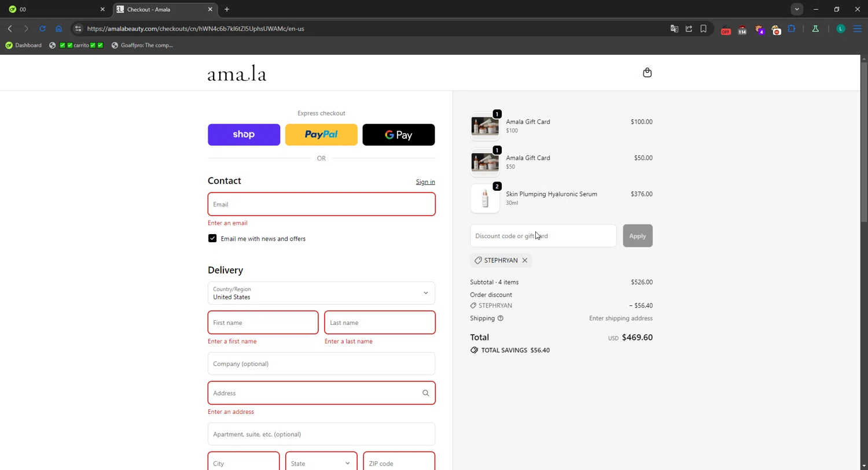Click the $100 Amala Gift Card thumbnail
868x470 pixels.
click(x=485, y=126)
